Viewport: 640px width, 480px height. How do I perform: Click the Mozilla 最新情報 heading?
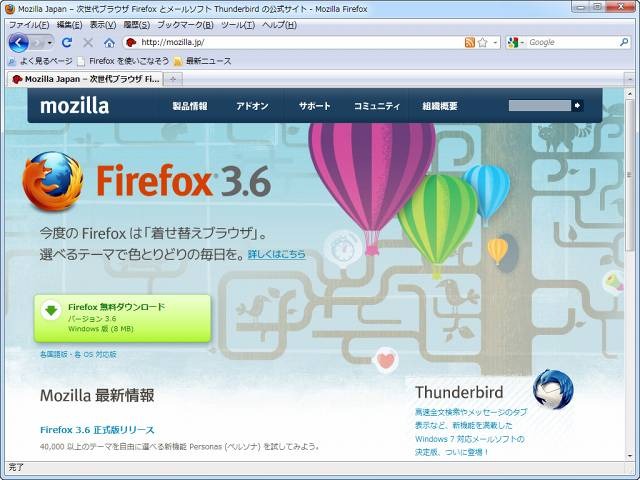click(x=97, y=396)
